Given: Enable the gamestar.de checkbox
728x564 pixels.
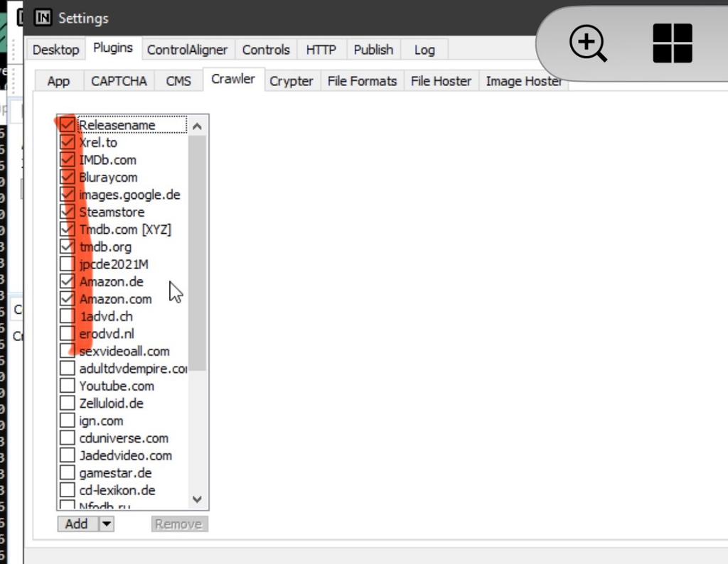Looking at the screenshot, I should point(68,472).
